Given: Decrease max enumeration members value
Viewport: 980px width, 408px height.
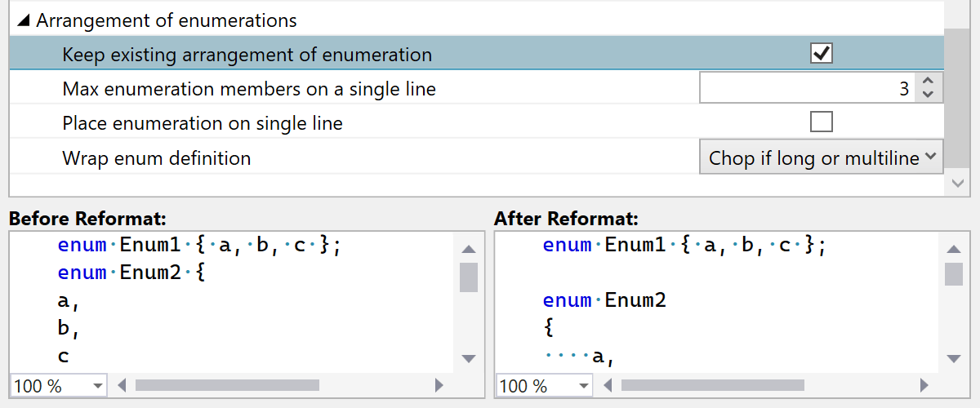Looking at the screenshot, I should pyautogui.click(x=928, y=95).
